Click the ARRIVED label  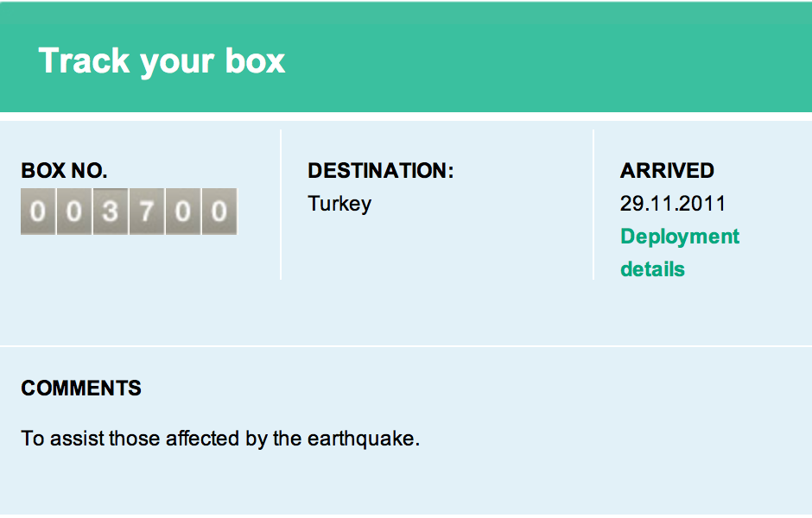(667, 171)
